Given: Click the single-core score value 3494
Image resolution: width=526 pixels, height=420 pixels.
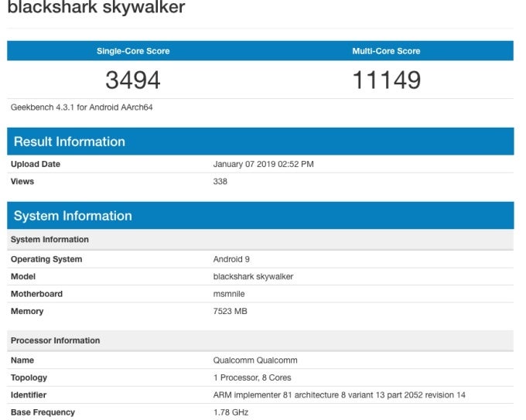Looking at the screenshot, I should click(x=133, y=80).
